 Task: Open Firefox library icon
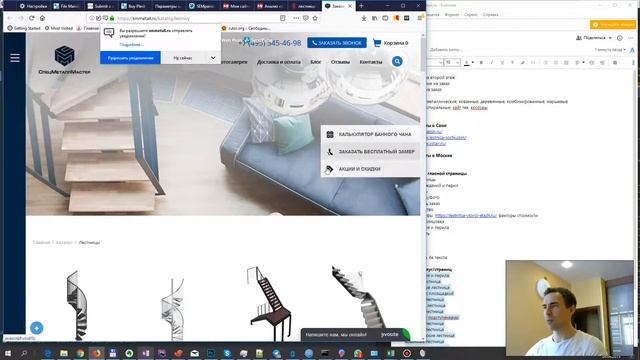pyautogui.click(x=374, y=18)
